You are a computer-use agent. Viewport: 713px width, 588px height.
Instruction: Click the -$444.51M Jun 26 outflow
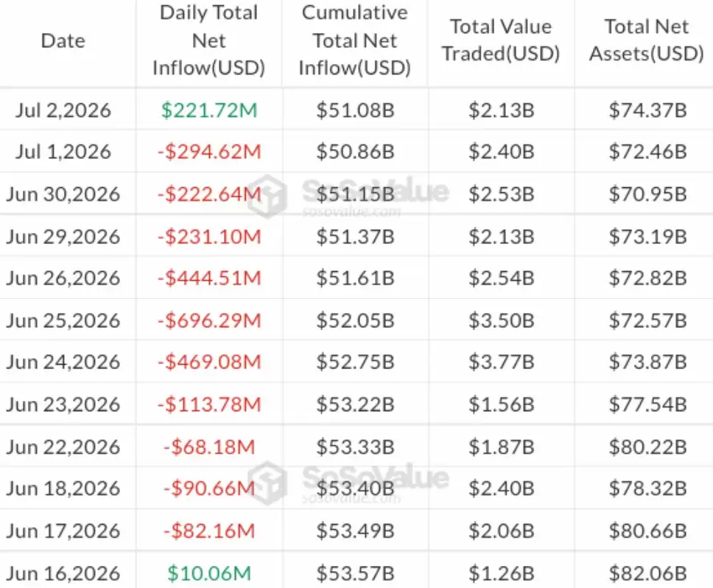[x=209, y=278]
